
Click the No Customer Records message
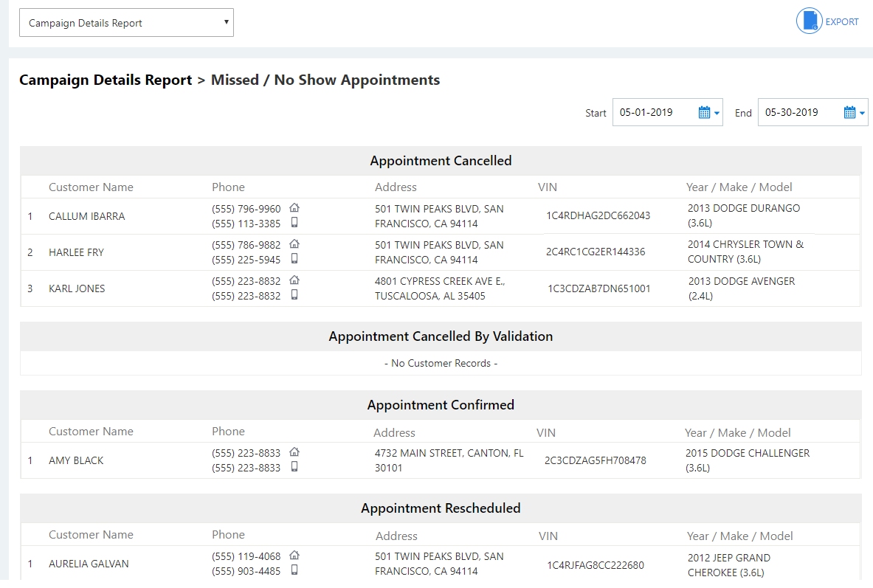pyautogui.click(x=441, y=363)
